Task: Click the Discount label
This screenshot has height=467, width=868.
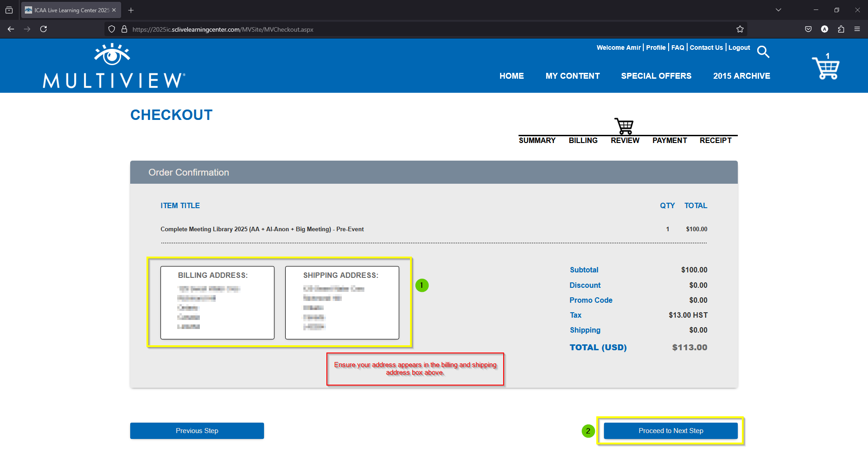Action: point(585,285)
